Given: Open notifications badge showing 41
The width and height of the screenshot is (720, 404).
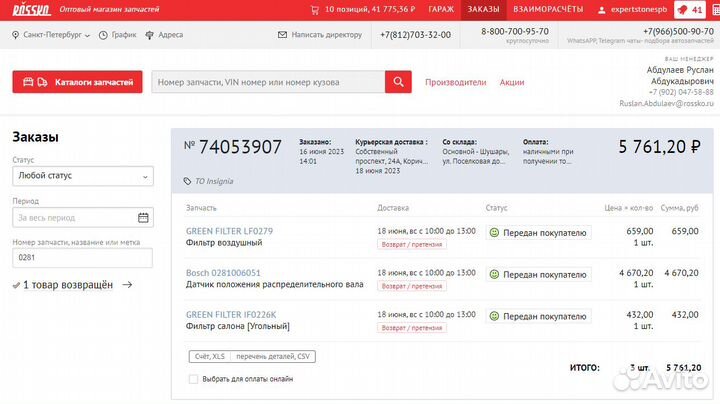Looking at the screenshot, I should tap(690, 10).
